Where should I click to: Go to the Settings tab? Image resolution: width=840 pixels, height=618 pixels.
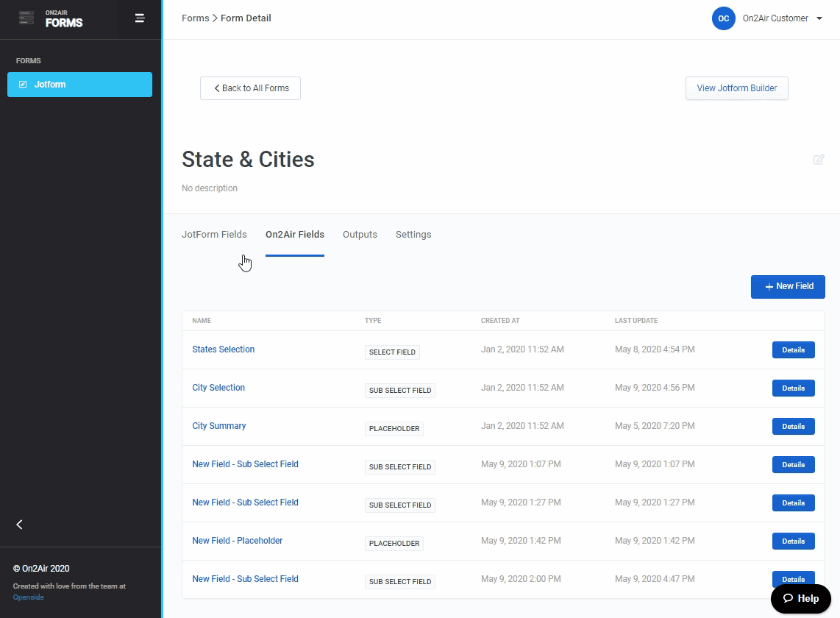click(x=413, y=235)
